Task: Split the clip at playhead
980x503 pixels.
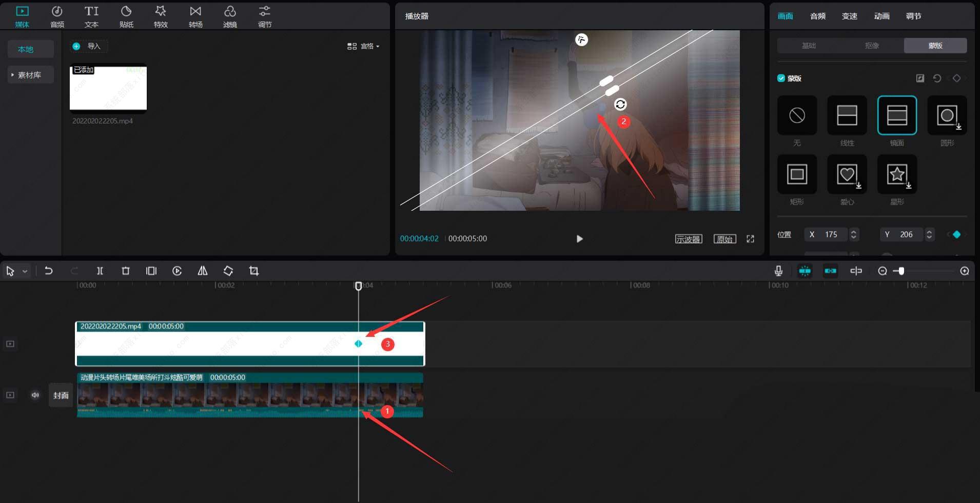Action: pos(100,271)
